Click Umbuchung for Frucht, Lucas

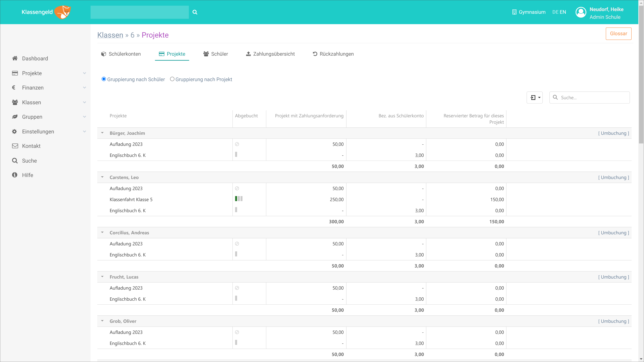(x=614, y=277)
